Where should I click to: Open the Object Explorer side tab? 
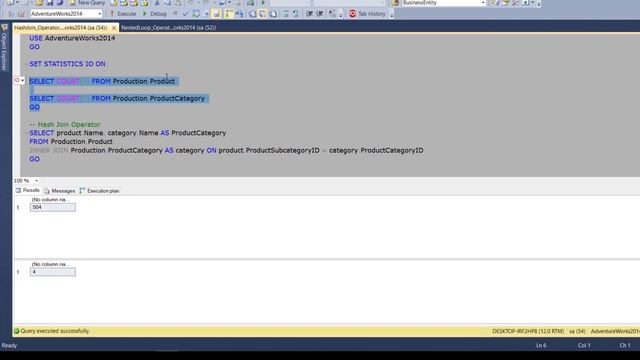[x=4, y=47]
